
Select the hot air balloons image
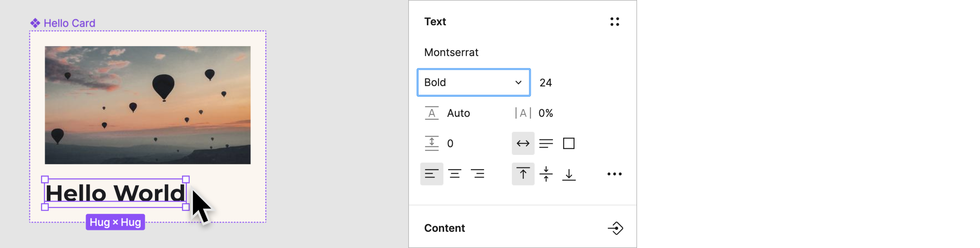pos(148,105)
